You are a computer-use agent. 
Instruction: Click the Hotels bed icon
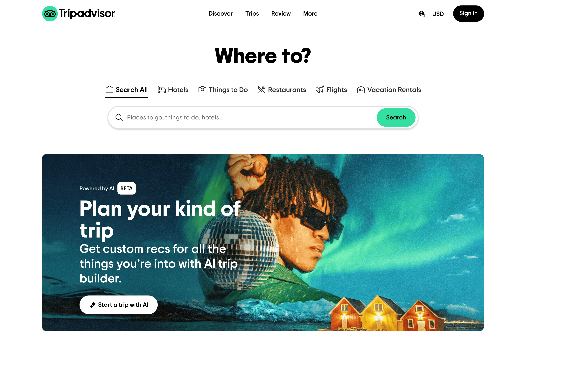click(162, 90)
